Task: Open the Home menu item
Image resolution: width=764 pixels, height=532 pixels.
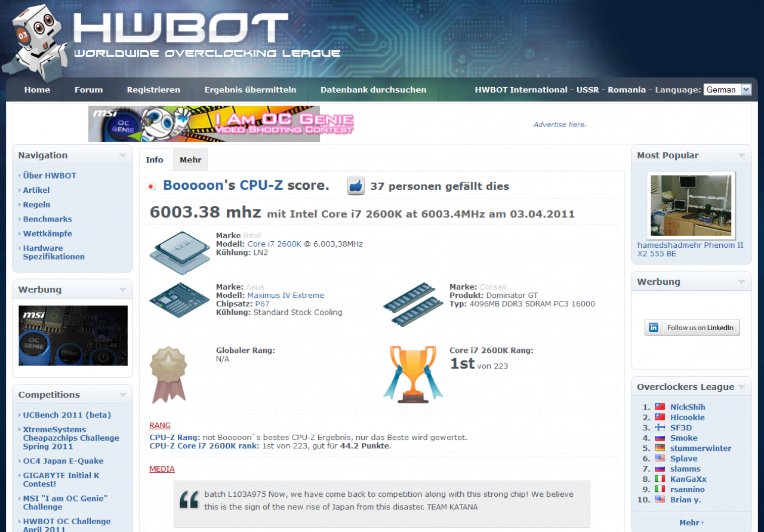Action: (x=37, y=90)
